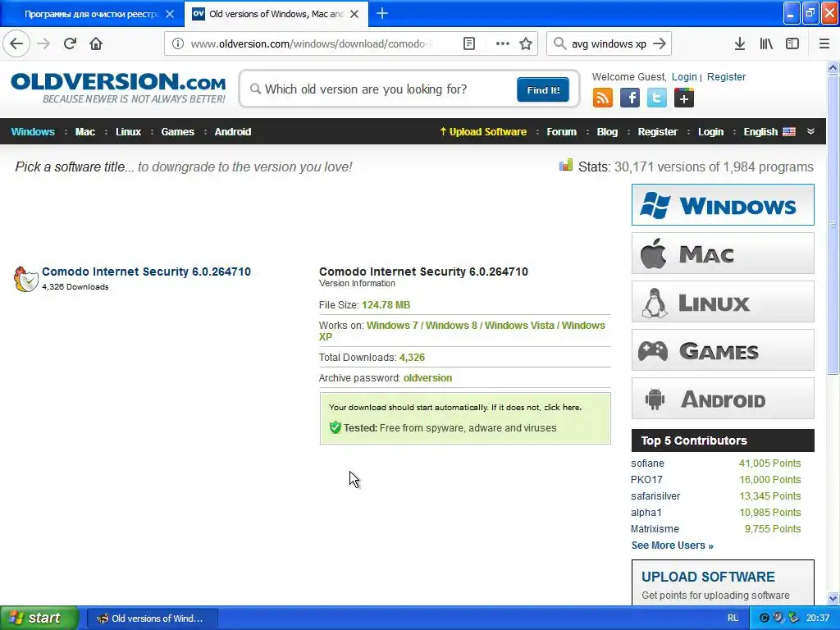The width and height of the screenshot is (840, 630).
Task: Click the stats bar chart icon
Action: point(566,165)
